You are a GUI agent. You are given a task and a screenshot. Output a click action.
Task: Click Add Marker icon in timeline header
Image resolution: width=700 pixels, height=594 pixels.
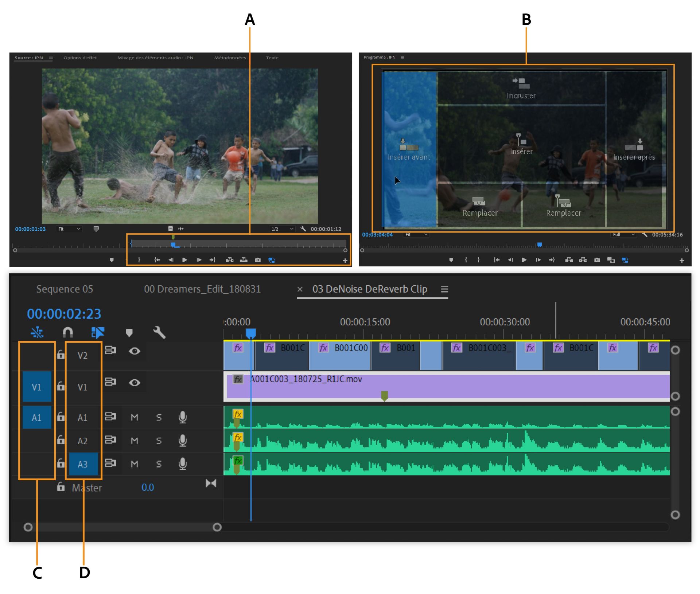[129, 332]
